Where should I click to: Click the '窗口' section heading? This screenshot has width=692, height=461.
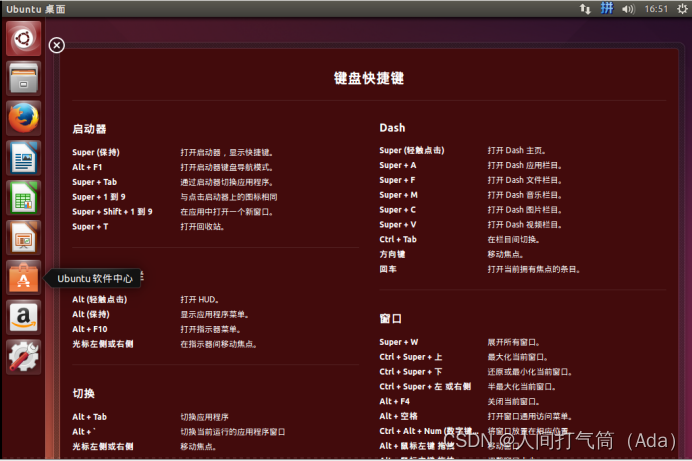391,319
